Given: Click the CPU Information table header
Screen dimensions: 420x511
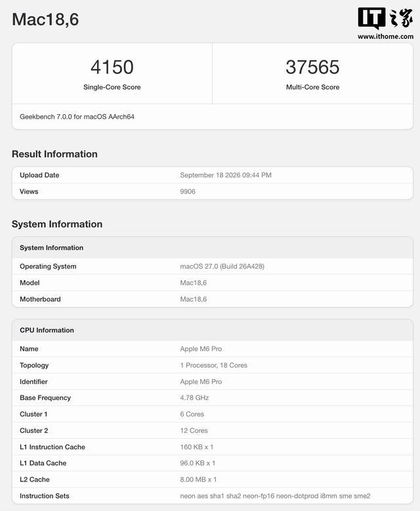Looking at the screenshot, I should [212, 330].
